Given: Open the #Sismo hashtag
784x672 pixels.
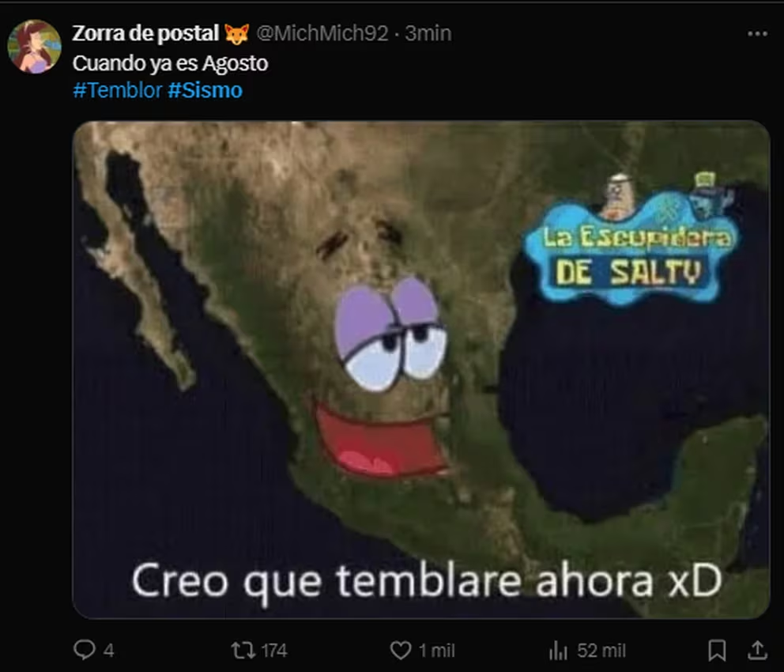Looking at the screenshot, I should pyautogui.click(x=205, y=90).
